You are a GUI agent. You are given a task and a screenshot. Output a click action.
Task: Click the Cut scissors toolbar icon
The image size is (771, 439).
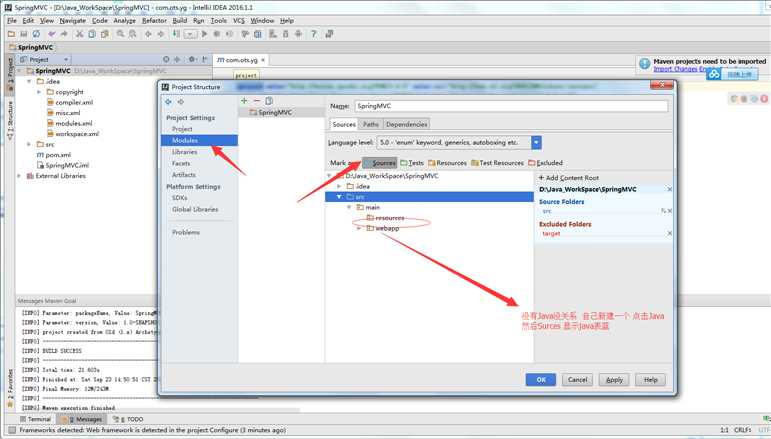[80, 34]
